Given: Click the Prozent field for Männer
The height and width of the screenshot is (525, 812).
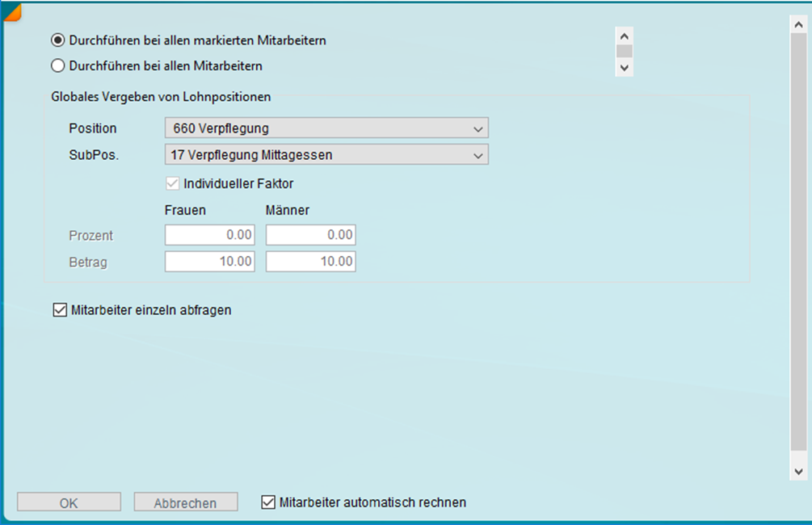Looking at the screenshot, I should coord(311,235).
